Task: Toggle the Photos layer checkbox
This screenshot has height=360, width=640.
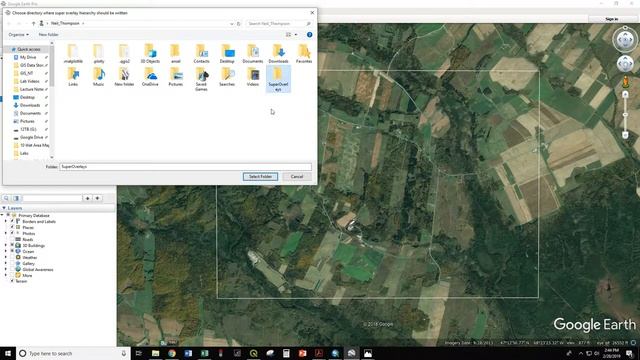Action: click(x=12, y=233)
